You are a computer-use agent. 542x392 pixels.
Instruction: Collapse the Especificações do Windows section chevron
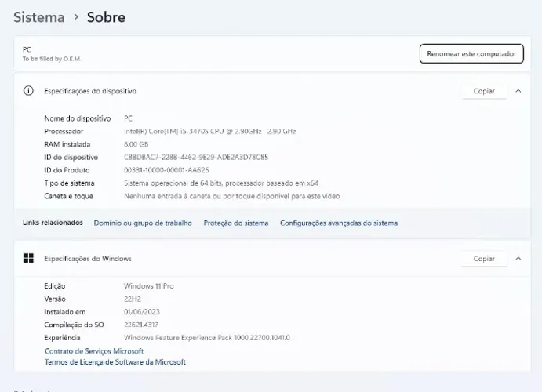[x=518, y=259]
